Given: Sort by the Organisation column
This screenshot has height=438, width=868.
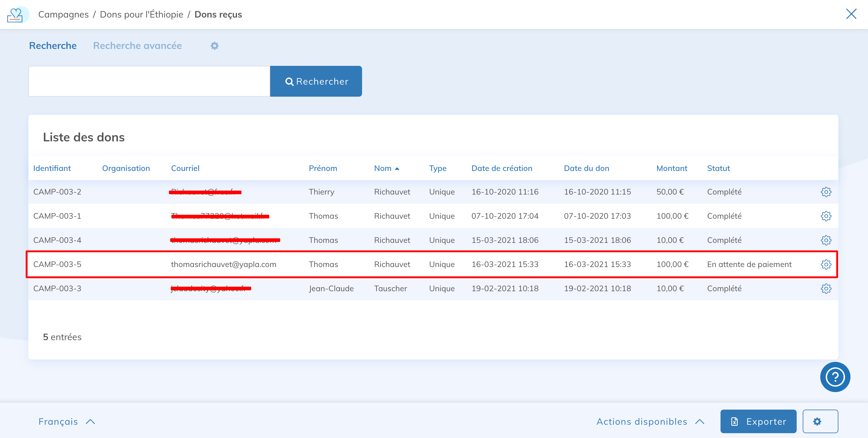Looking at the screenshot, I should 126,168.
